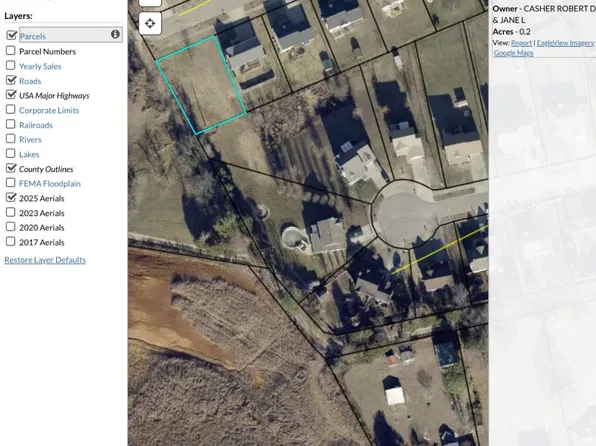This screenshot has height=446, width=596.
Task: Click the '2023 Aerials' label text
Action: coord(42,213)
